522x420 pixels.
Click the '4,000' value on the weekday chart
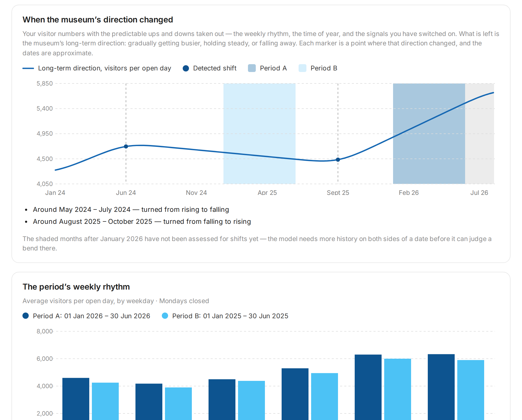45,386
